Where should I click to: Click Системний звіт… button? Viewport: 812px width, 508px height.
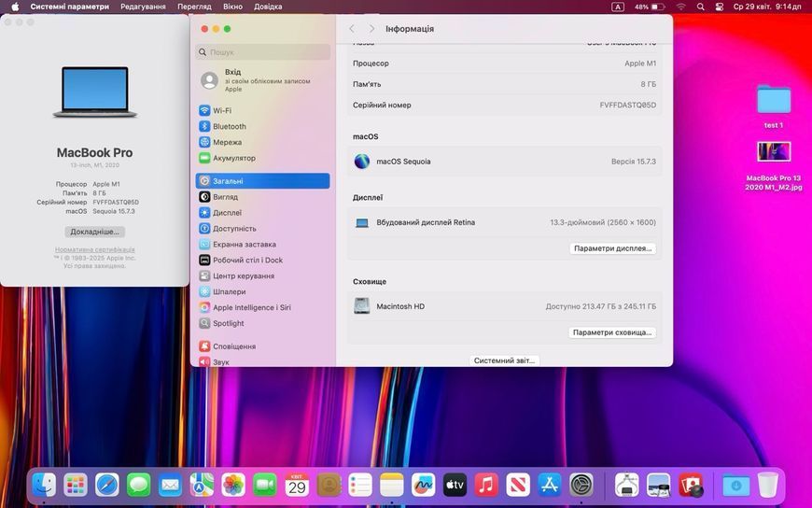(504, 360)
